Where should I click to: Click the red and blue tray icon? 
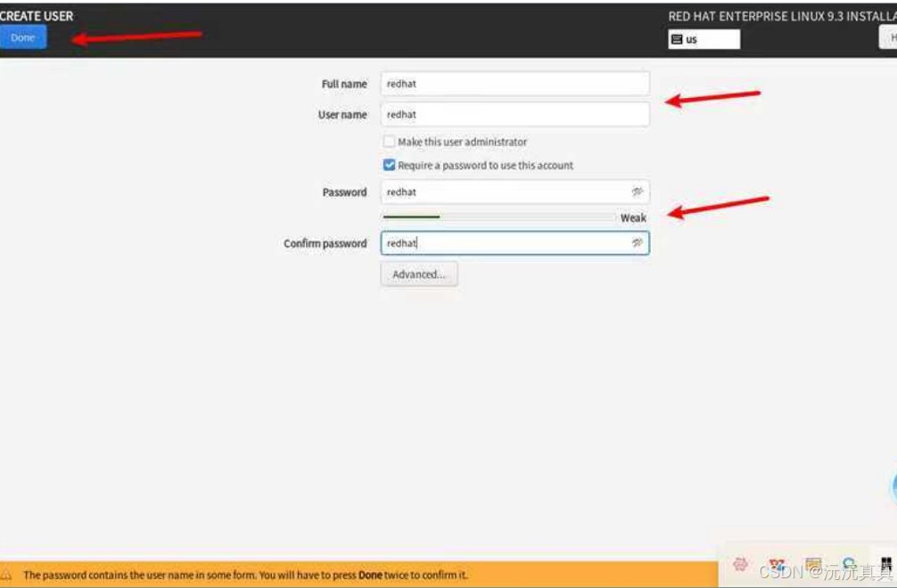click(x=777, y=565)
